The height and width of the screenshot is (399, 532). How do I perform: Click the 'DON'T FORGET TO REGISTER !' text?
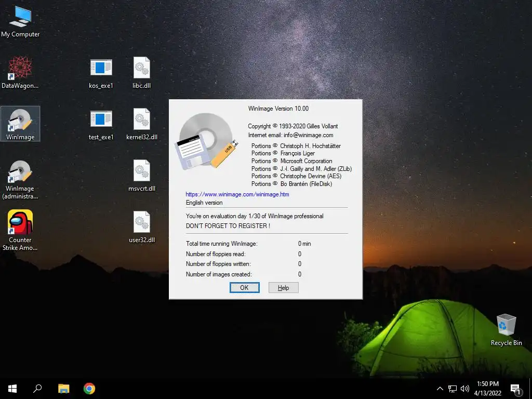point(228,226)
